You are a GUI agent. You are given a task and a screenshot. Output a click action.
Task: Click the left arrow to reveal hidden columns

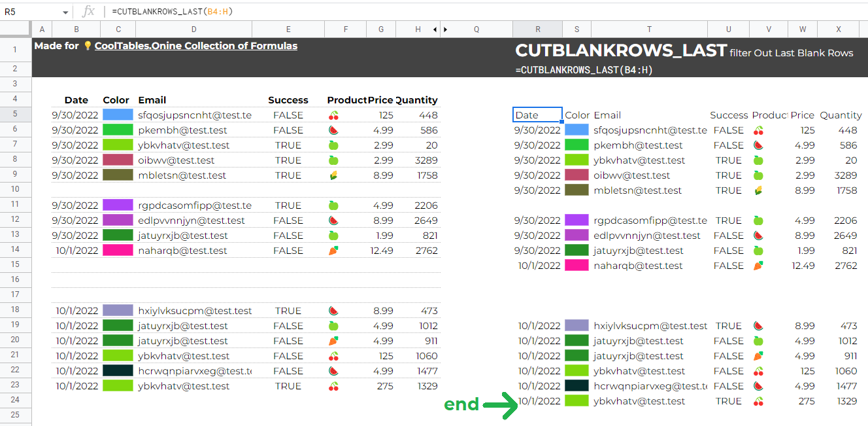(x=433, y=29)
